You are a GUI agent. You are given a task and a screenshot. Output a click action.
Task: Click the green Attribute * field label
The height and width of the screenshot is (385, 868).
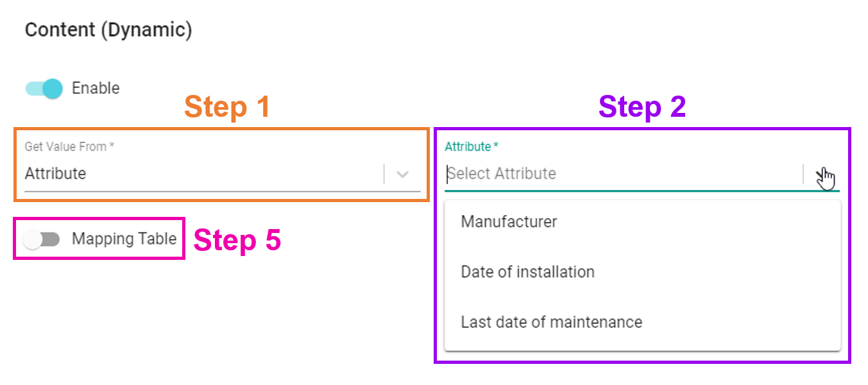(x=472, y=147)
